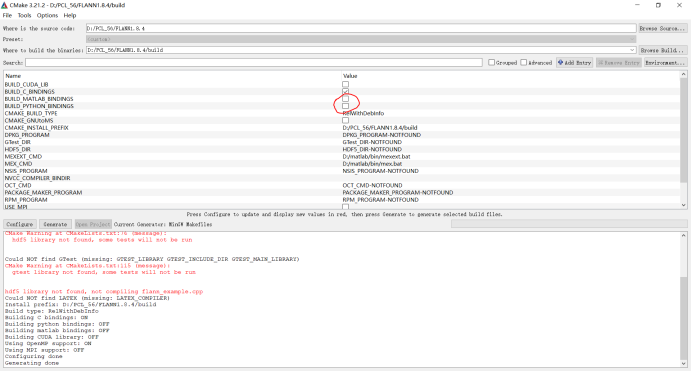The image size is (692, 371).
Task: Select the CMAKE_INSTALL_PREFIX entry
Action: tap(37, 127)
